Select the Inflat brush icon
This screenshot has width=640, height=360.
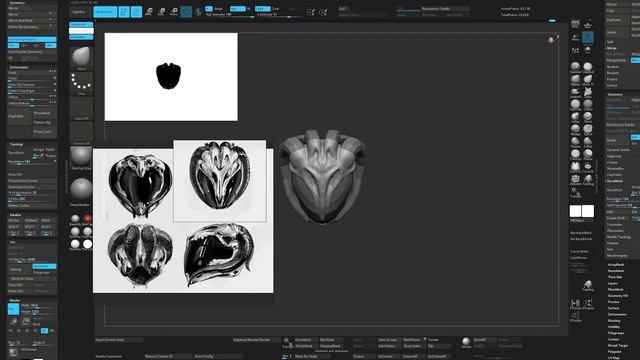[575, 118]
